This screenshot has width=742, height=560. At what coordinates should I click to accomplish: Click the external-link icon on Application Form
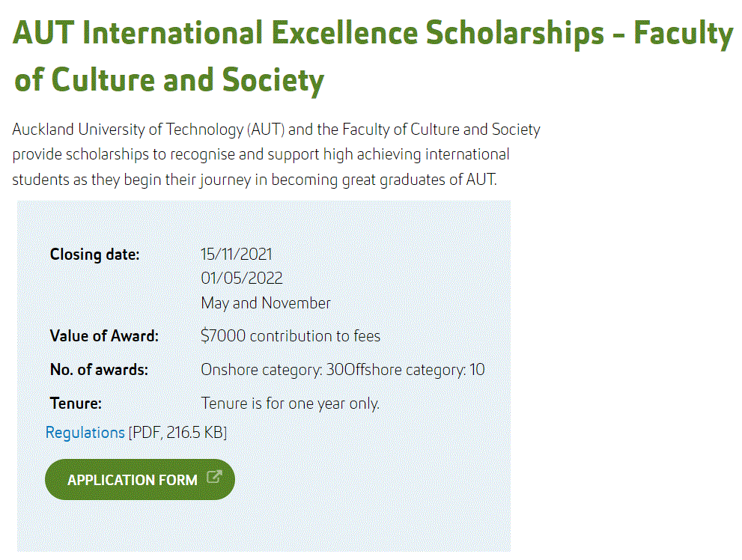click(214, 478)
